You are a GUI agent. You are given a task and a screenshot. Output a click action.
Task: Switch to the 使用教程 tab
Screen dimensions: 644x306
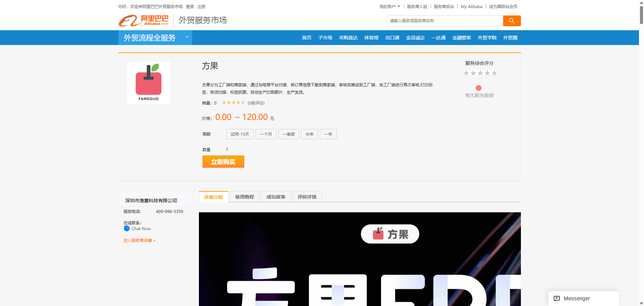click(x=245, y=197)
